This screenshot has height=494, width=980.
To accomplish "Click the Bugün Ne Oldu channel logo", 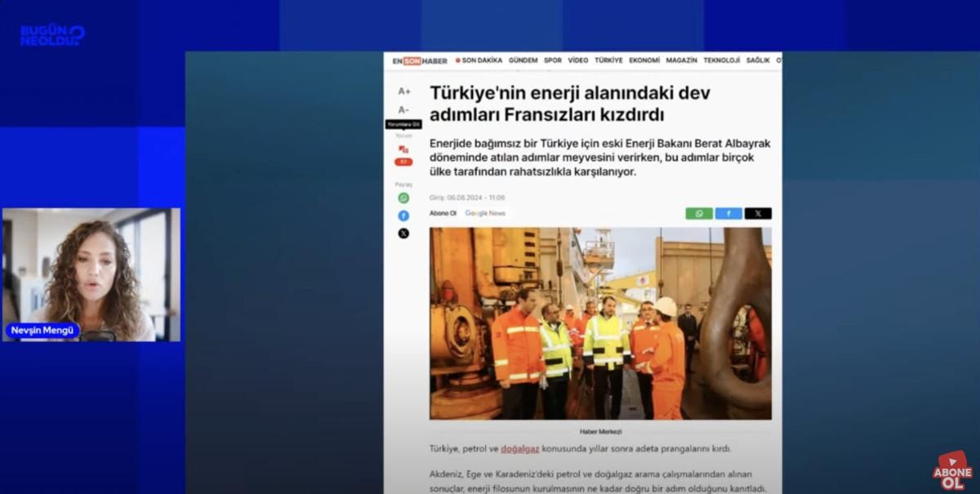I will 52,35.
